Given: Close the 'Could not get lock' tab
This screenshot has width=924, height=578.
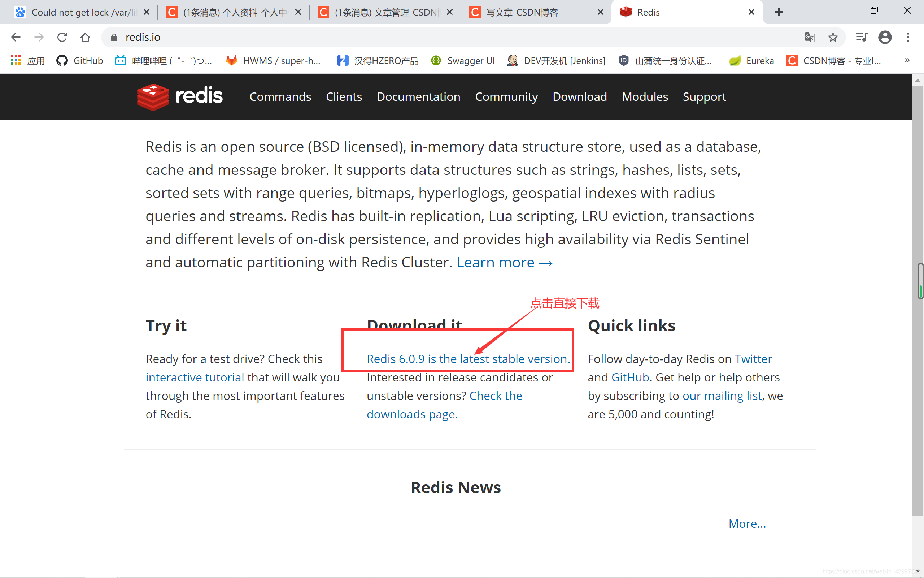Looking at the screenshot, I should tap(147, 12).
